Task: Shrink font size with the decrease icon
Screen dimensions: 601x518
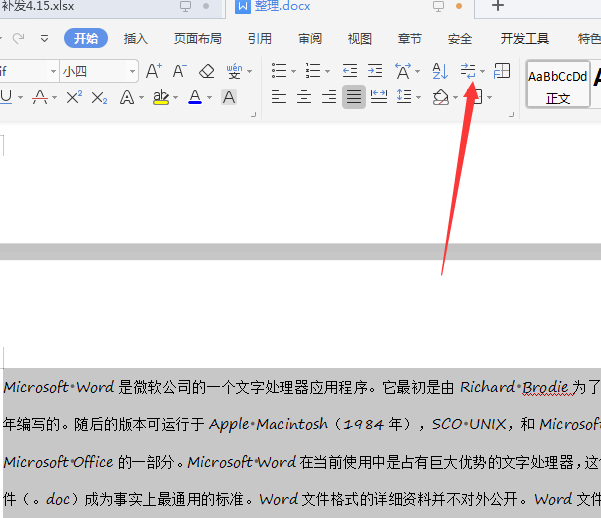Action: [179, 71]
